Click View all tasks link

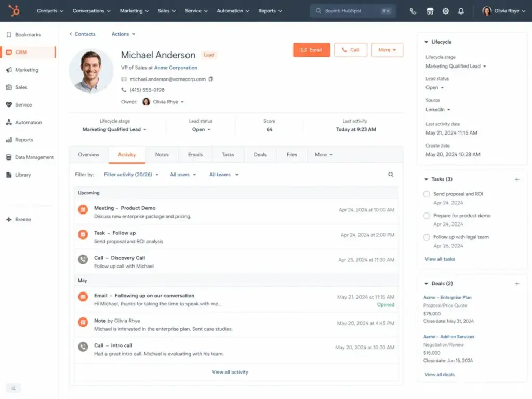440,259
